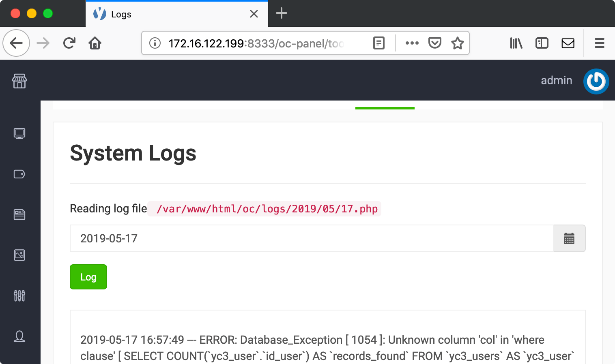This screenshot has width=615, height=364.
Task: Open the calendar date picker
Action: tap(569, 238)
